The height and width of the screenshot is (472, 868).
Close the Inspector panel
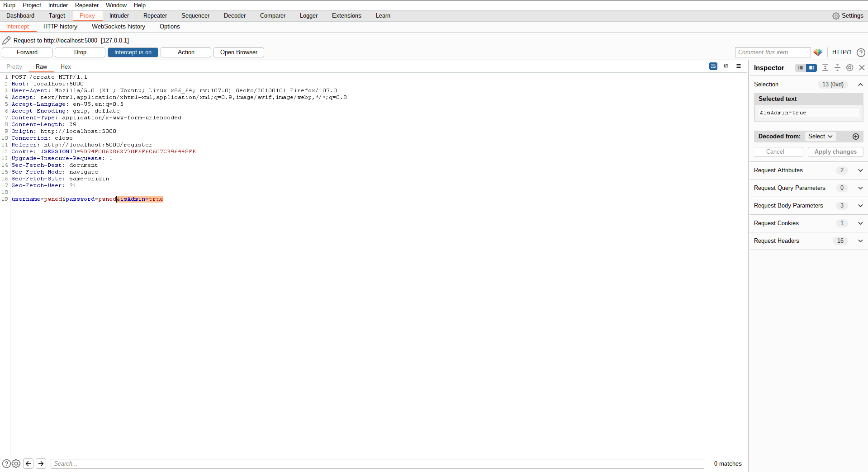click(862, 68)
